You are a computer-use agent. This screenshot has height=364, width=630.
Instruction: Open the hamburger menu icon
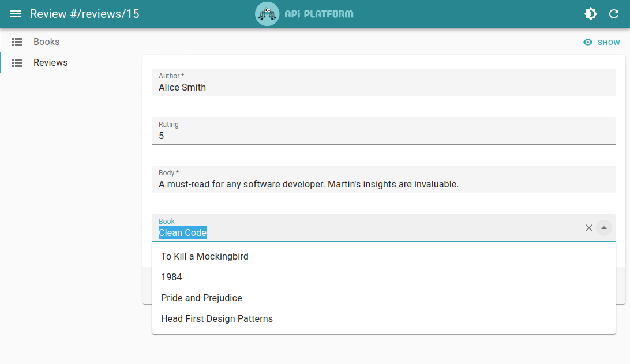16,14
